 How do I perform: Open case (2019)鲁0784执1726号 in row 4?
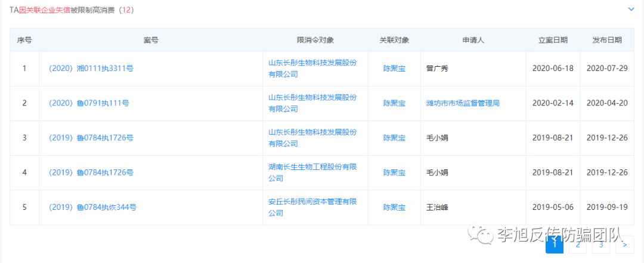(x=91, y=172)
